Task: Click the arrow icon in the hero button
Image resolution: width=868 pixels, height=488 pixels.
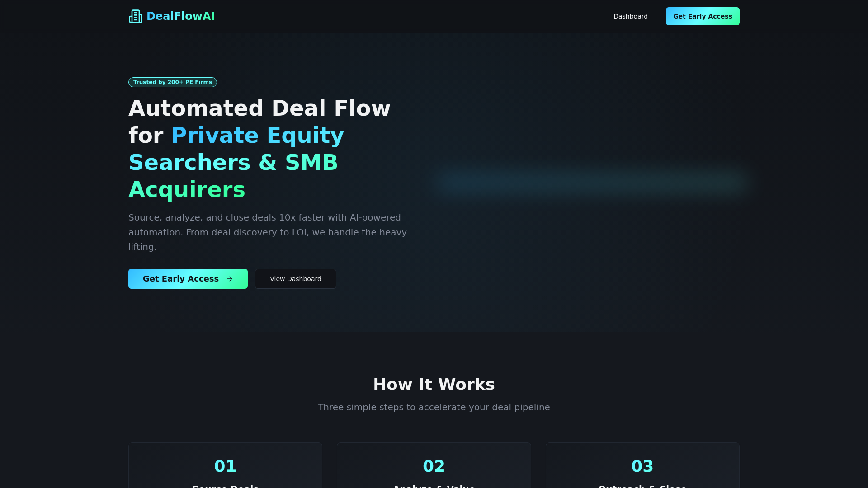Action: point(230,279)
